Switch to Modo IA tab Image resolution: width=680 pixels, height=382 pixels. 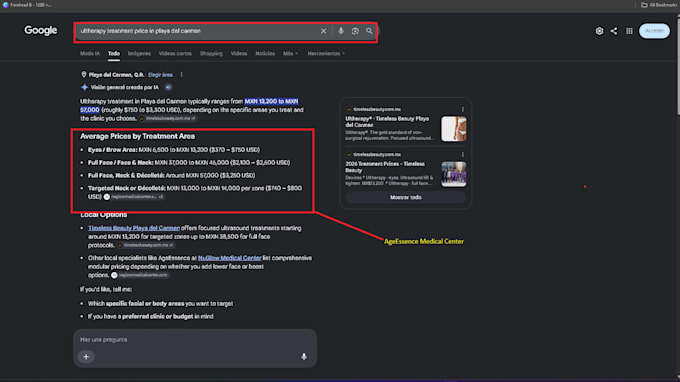click(x=90, y=54)
